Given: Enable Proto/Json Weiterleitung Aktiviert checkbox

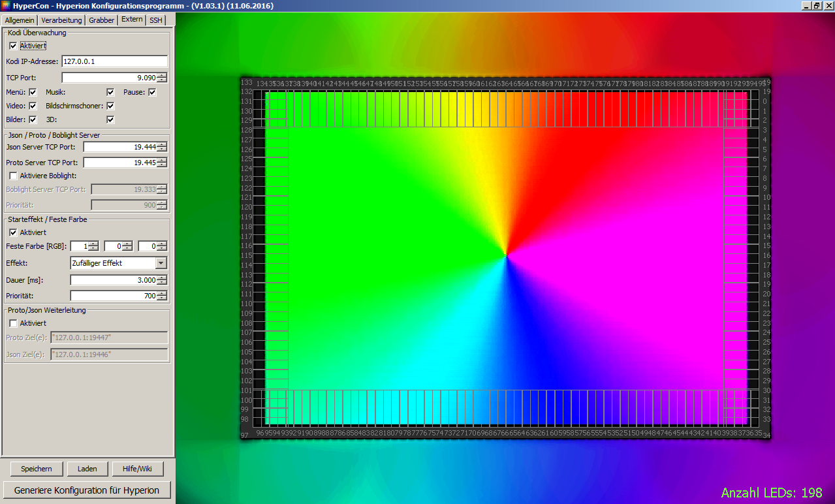Looking at the screenshot, I should [13, 323].
